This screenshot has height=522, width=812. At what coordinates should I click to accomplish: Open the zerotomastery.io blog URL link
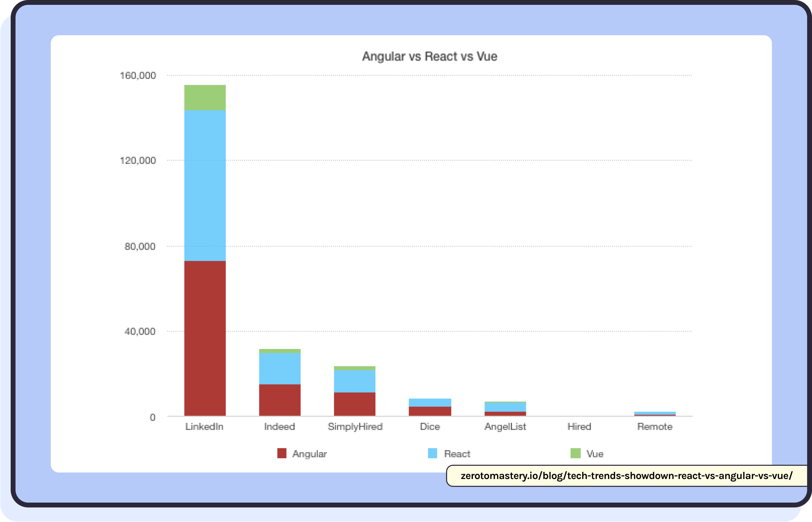(x=626, y=475)
